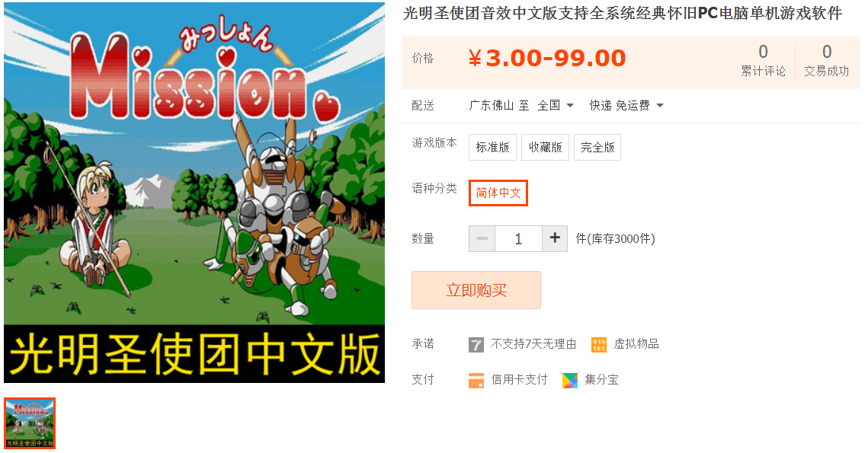Click the orange virtual goods icon
This screenshot has width=868, height=453.
pyautogui.click(x=598, y=345)
